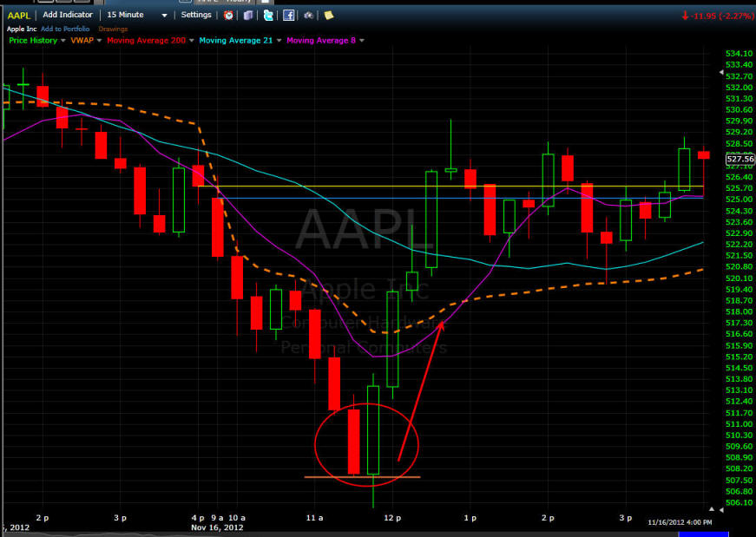The image size is (756, 537).
Task: Click Add Indicator in the toolbar
Action: (x=68, y=15)
